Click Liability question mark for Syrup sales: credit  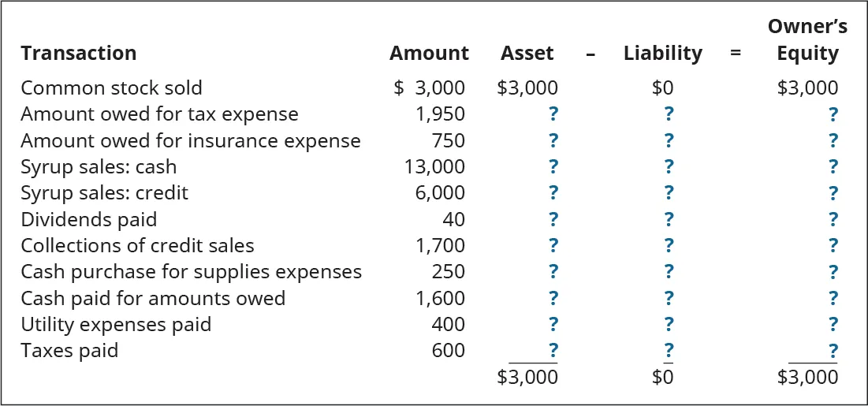pyautogui.click(x=669, y=193)
